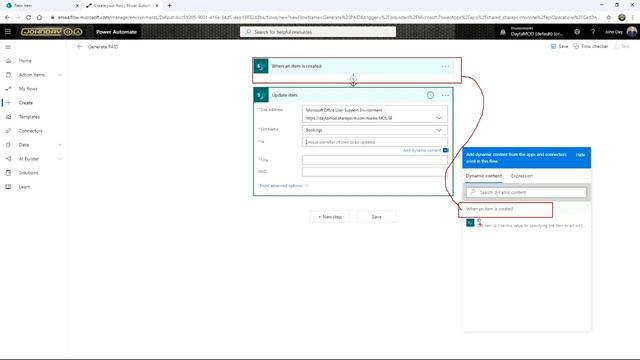Open My flows in sidebar

click(x=28, y=89)
